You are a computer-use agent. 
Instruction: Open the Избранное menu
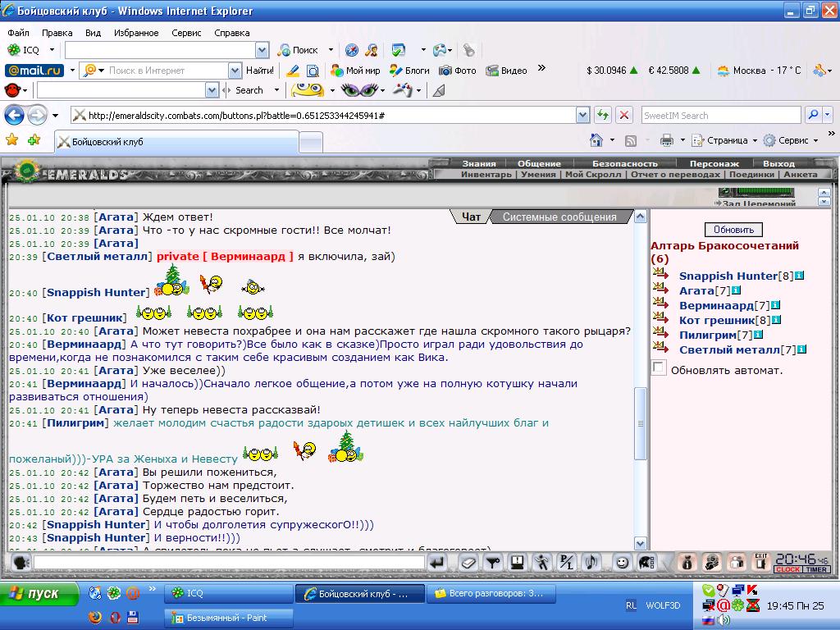coord(136,33)
